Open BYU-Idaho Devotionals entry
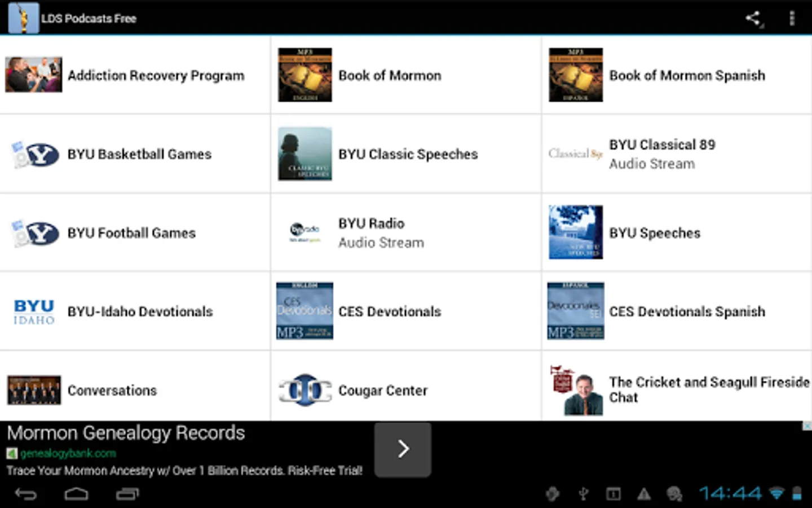The width and height of the screenshot is (812, 508). [135, 312]
